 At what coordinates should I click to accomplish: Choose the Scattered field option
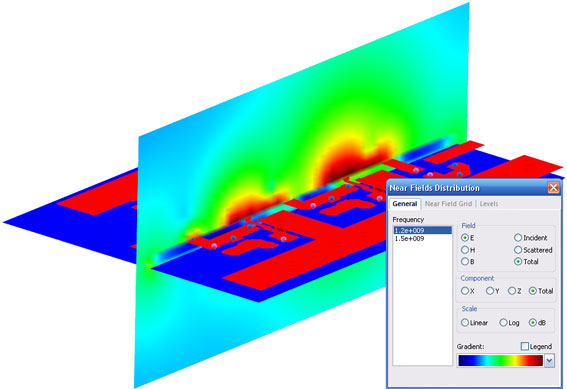(x=533, y=250)
